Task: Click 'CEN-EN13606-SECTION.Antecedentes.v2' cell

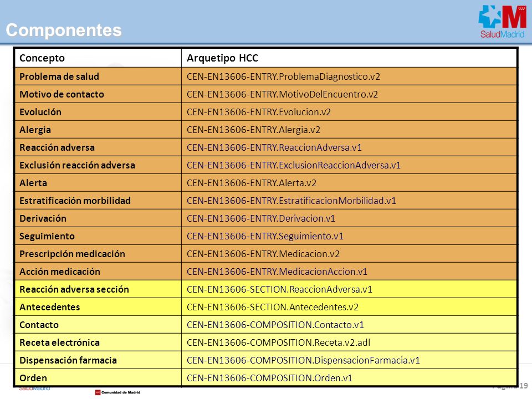Action: [x=349, y=306]
